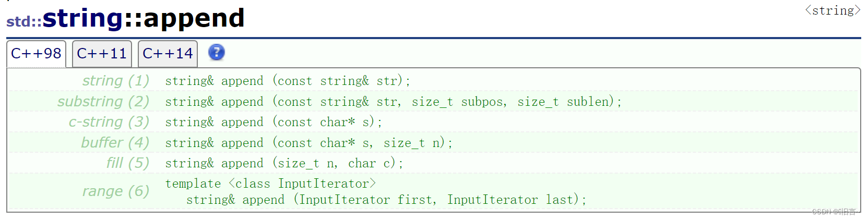Click the blue question mark help icon
This screenshot has width=868, height=220.
(217, 52)
